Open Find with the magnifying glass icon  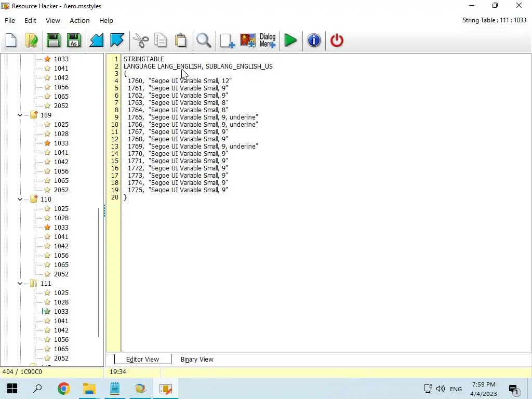click(x=204, y=41)
